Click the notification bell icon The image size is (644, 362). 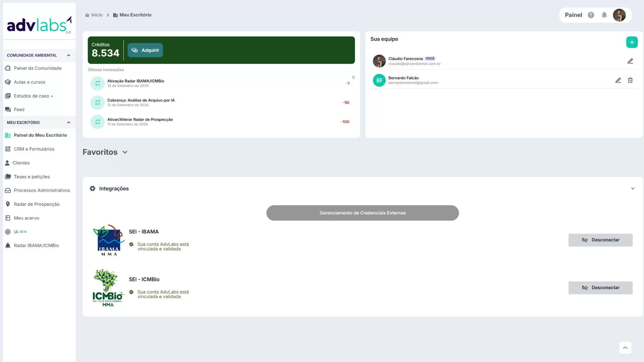point(604,15)
